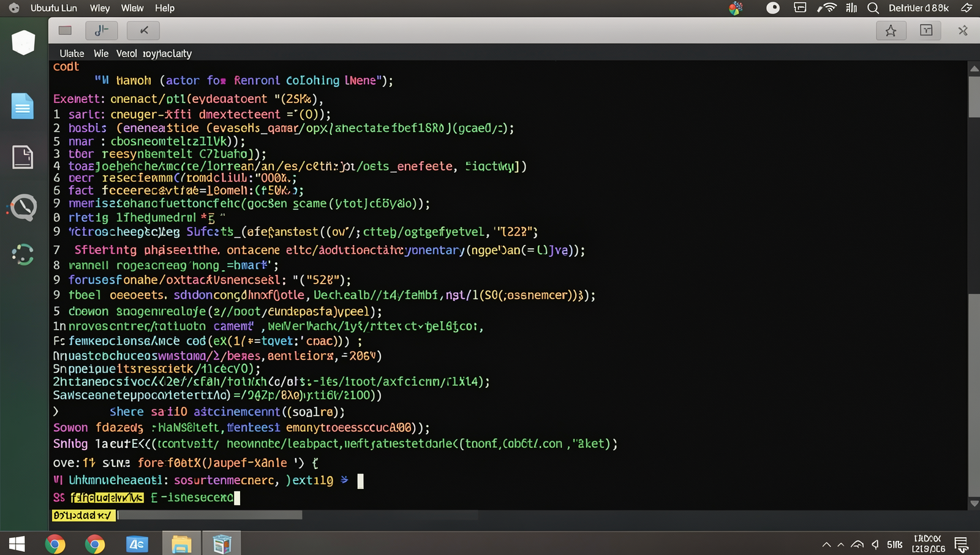Click the grey rectangle button in the window toolbar
This screenshot has width=980, height=555.
point(66,31)
